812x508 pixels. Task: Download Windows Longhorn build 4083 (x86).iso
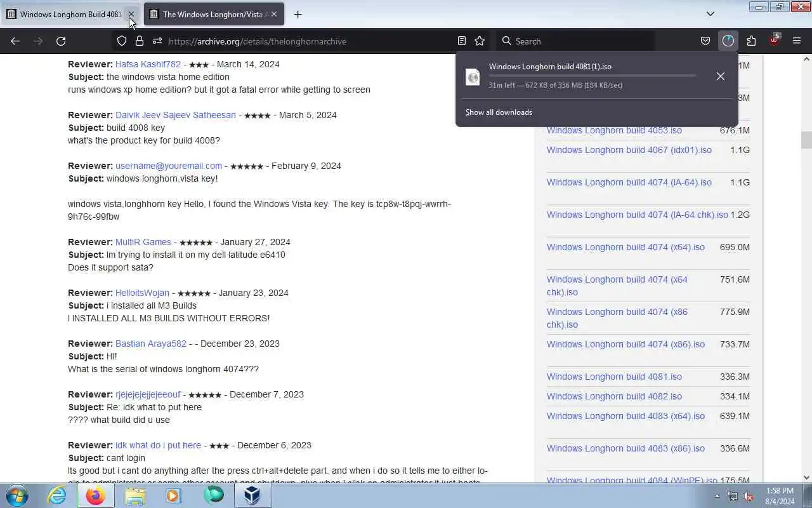coord(625,448)
